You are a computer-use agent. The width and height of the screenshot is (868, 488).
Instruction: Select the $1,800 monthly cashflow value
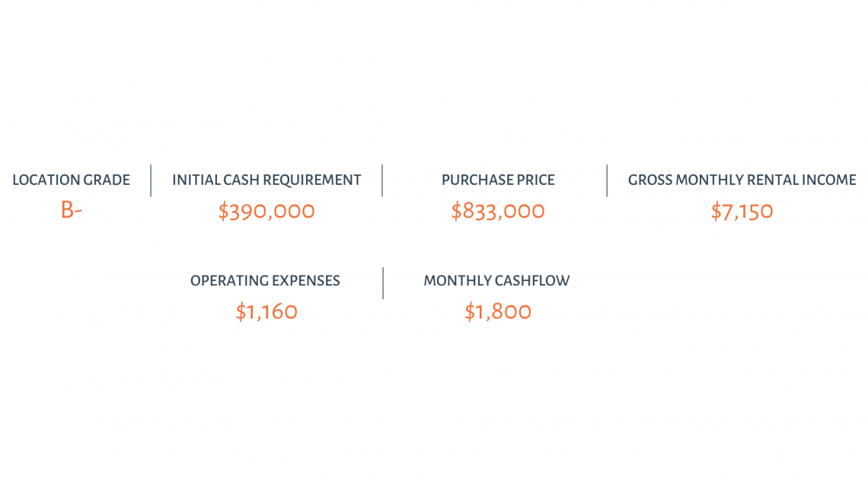(498, 312)
